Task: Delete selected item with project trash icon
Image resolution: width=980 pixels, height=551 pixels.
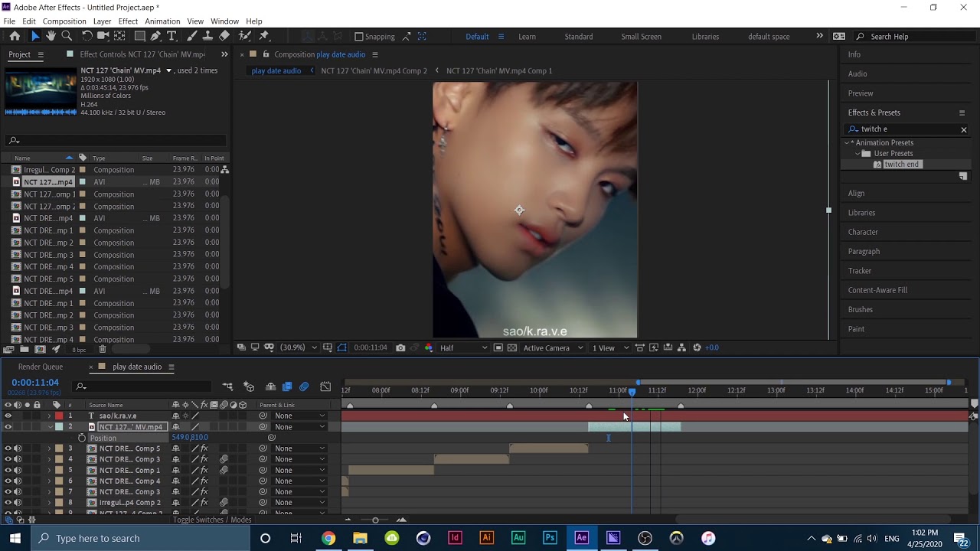Action: click(103, 350)
